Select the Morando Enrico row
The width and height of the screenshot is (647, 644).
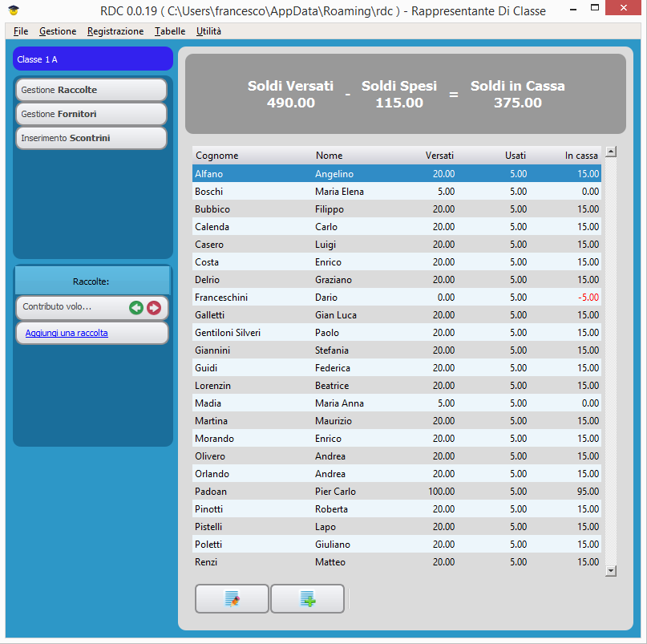coord(397,439)
